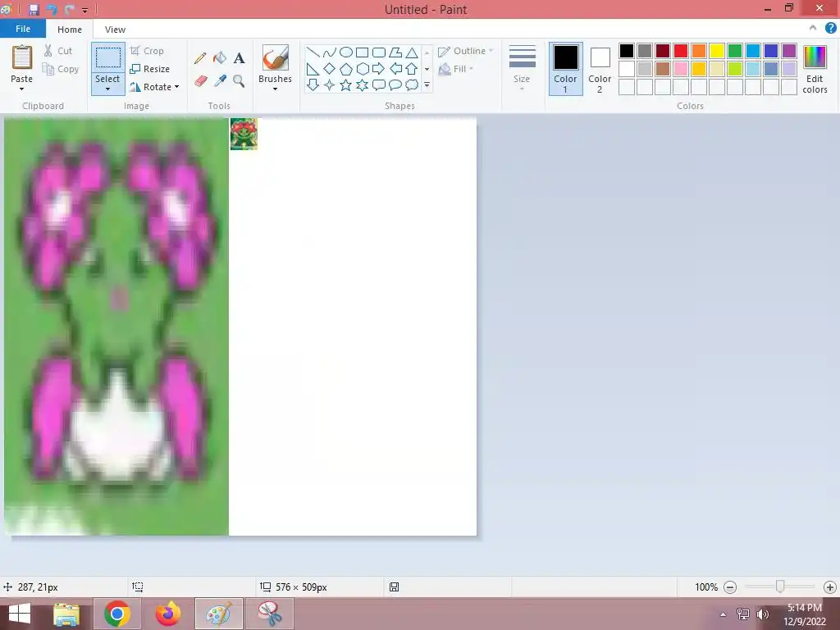Viewport: 840px width, 630px height.
Task: Choose the Line shape
Action: tap(313, 52)
